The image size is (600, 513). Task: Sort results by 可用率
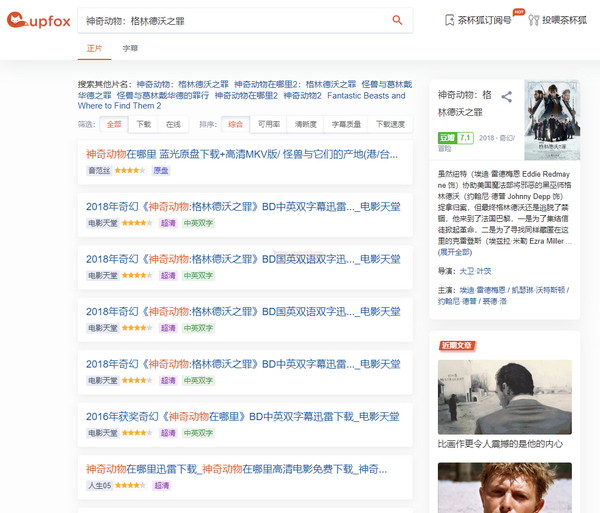tap(269, 124)
